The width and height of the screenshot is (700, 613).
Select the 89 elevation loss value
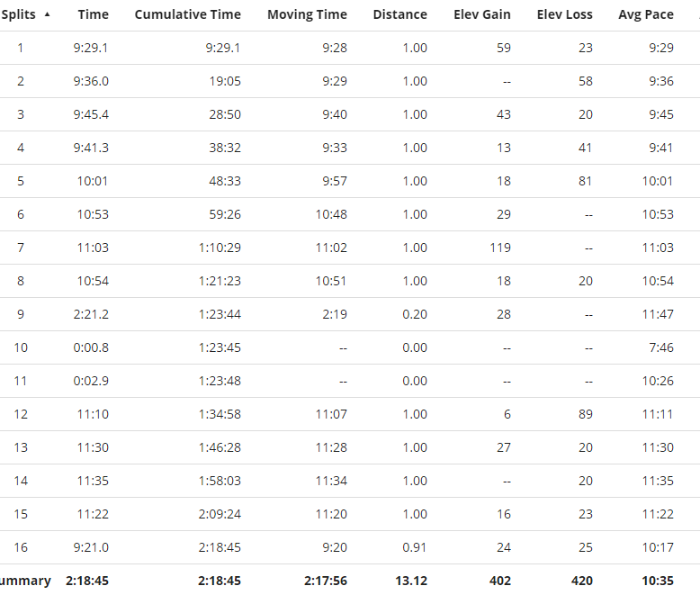click(585, 414)
